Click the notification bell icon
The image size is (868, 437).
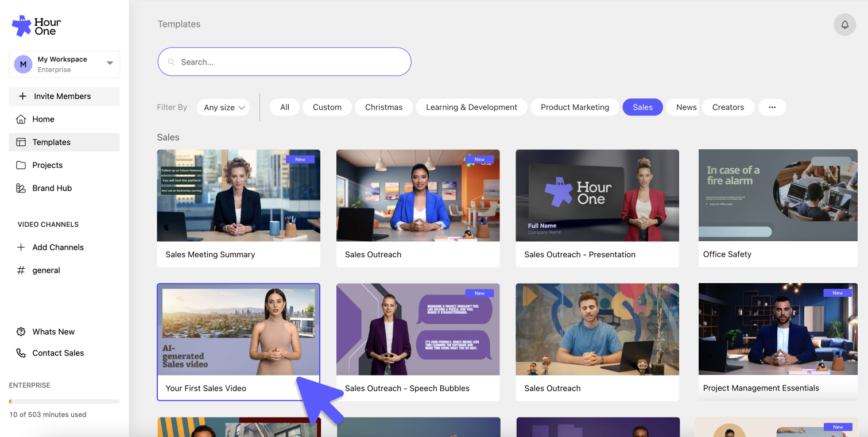coord(844,25)
